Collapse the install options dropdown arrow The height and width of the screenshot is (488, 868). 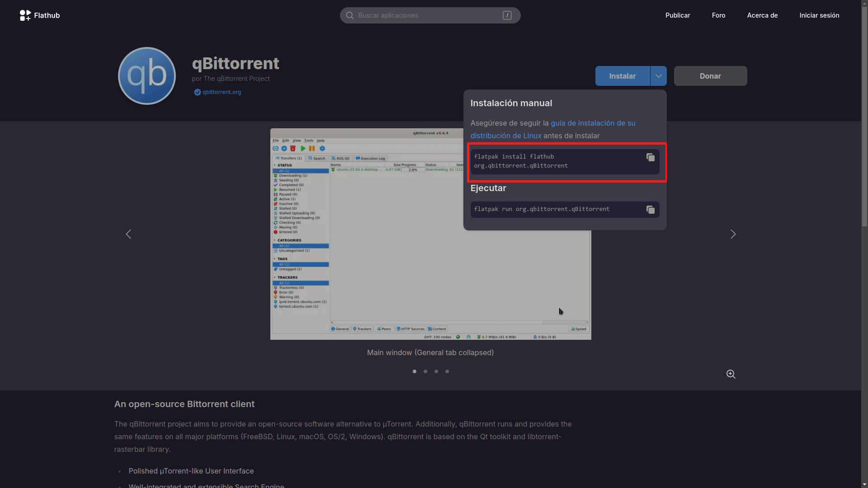pos(658,76)
